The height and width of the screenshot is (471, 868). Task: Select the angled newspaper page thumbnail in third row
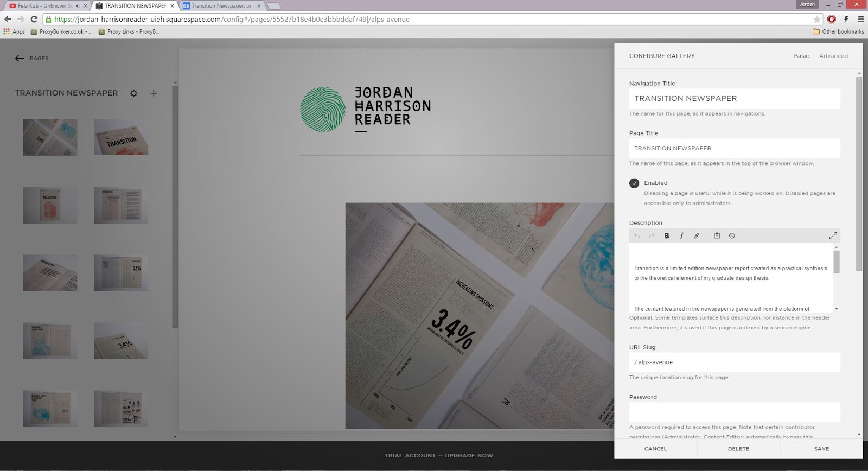tap(50, 273)
